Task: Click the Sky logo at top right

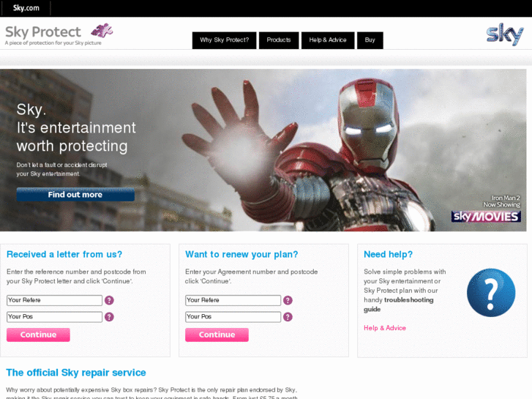Action: [505, 34]
